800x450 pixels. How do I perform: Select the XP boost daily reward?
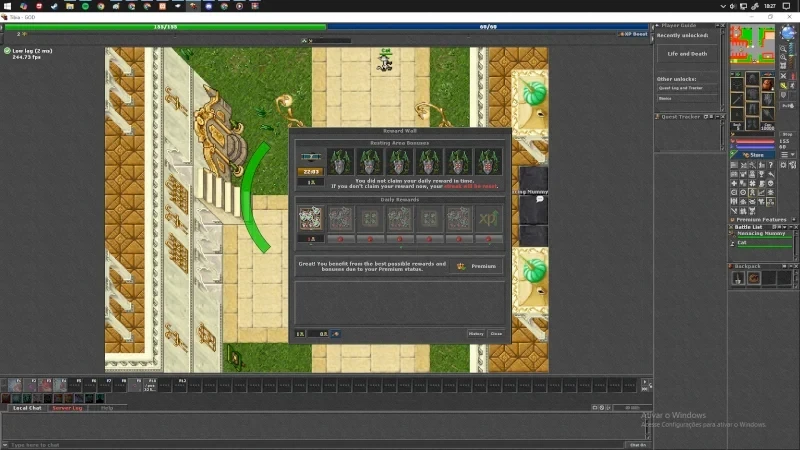click(x=488, y=219)
